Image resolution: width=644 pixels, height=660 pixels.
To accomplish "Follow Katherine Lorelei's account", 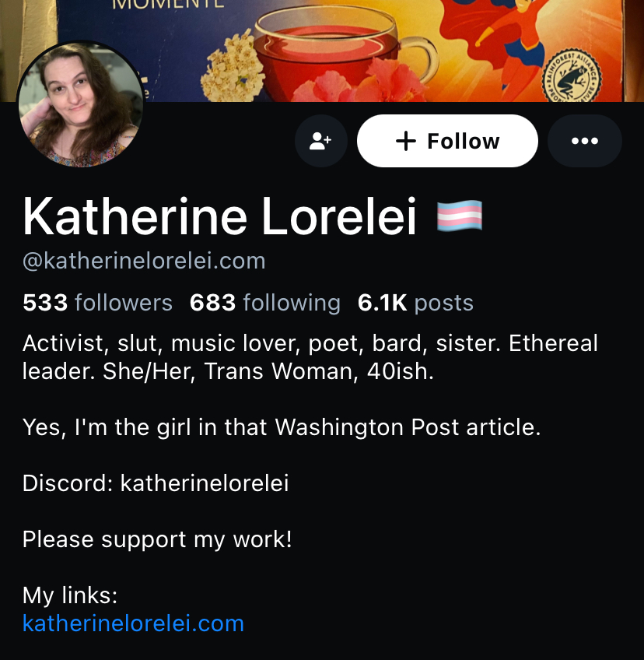I will (x=447, y=141).
